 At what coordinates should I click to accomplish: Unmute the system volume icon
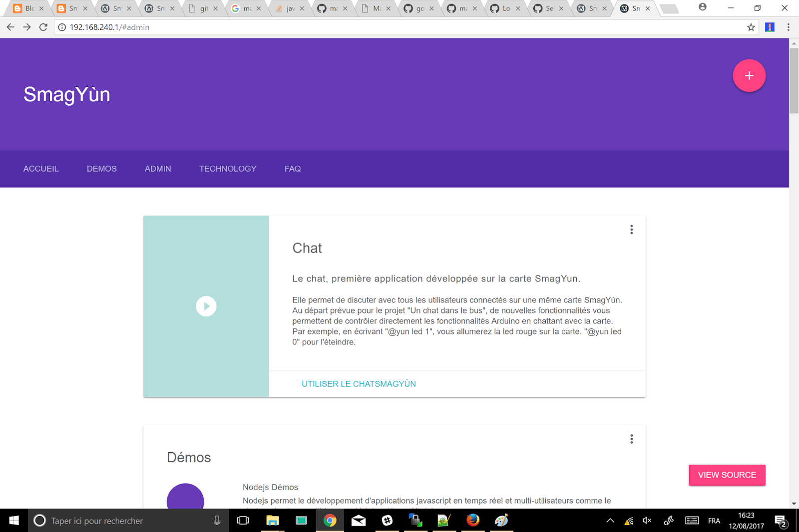(x=647, y=521)
